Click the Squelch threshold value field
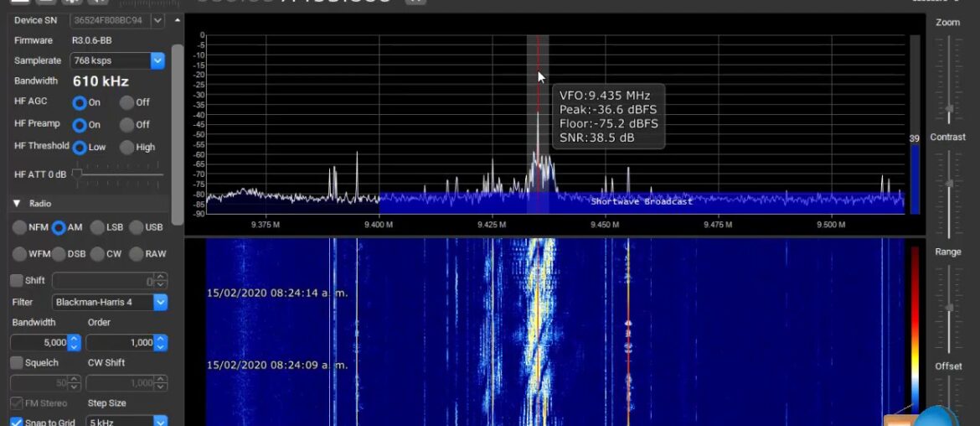 [x=39, y=383]
